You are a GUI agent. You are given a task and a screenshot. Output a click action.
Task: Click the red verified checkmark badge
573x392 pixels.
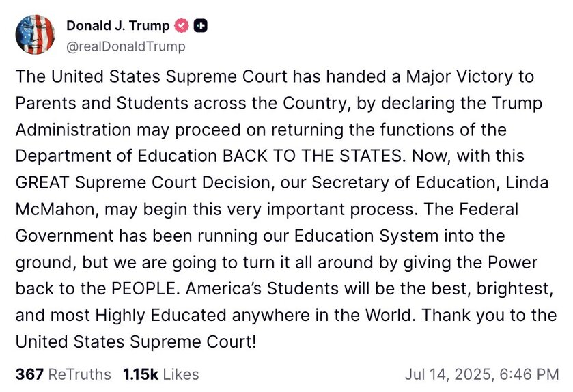pos(181,26)
